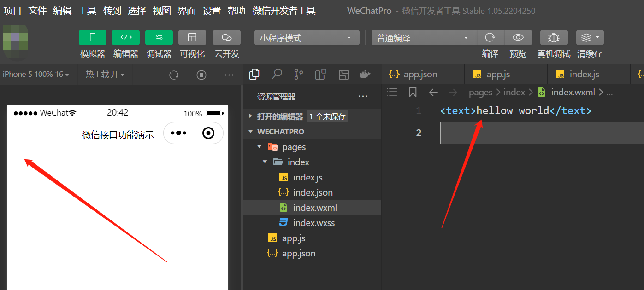
Task: Open the layout template sidebar icon
Action: (x=343, y=75)
